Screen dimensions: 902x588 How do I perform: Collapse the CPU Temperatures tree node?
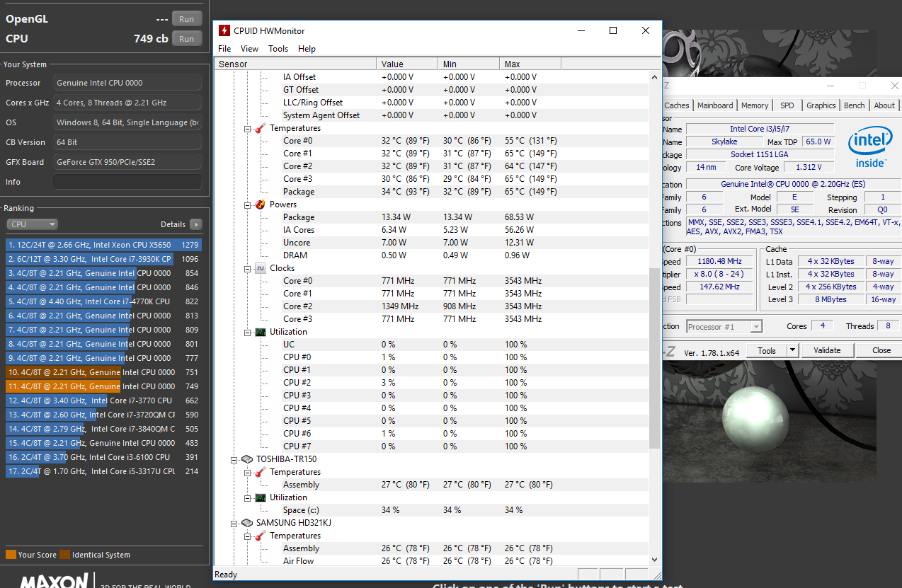248,129
